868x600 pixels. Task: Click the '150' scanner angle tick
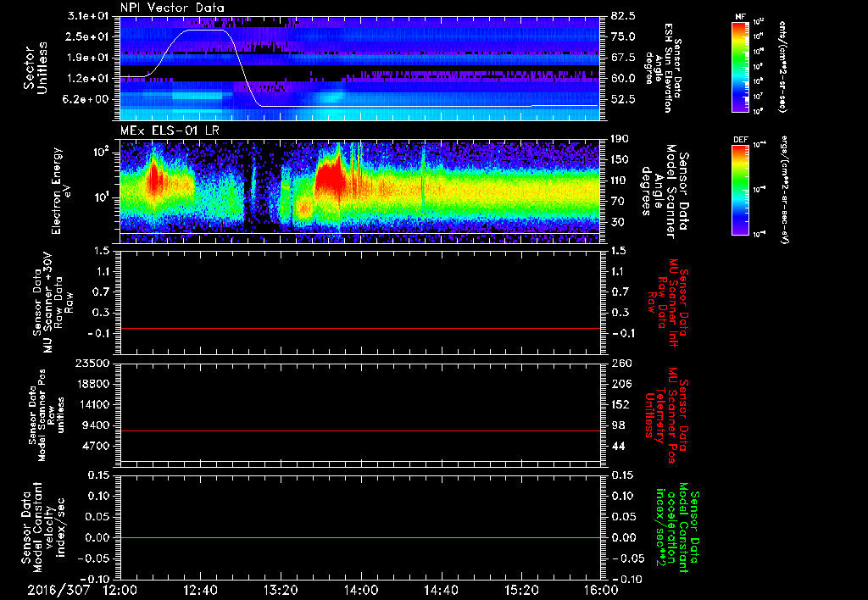(x=620, y=160)
